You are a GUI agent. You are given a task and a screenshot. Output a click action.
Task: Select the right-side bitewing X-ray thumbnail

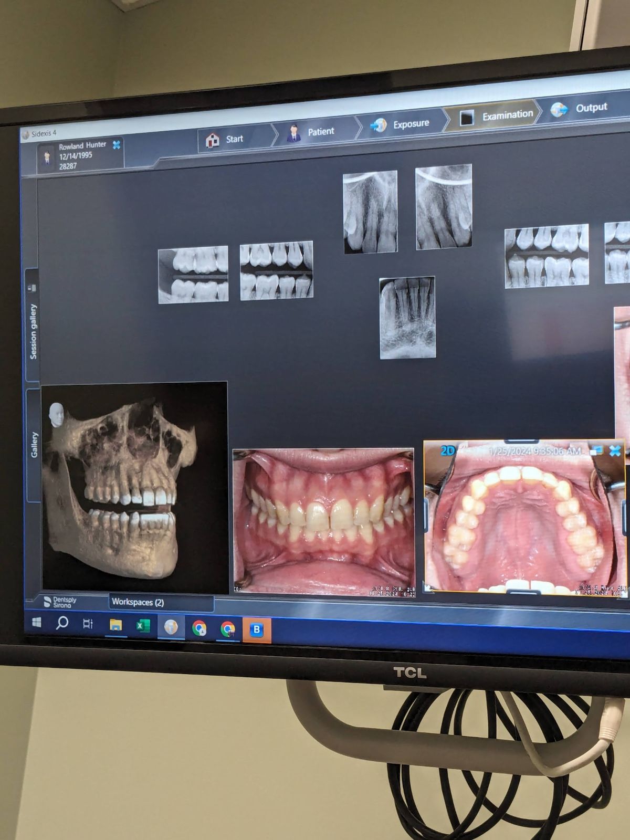[547, 256]
